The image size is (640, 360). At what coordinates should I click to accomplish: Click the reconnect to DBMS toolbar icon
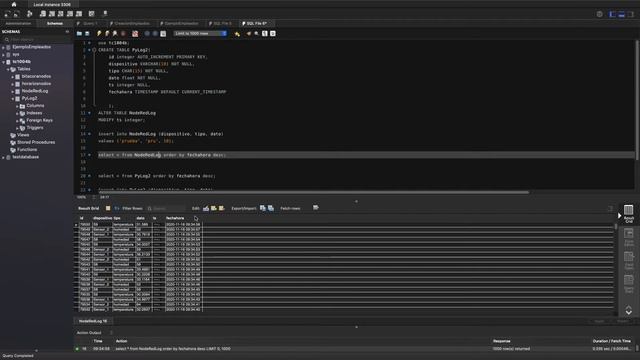[x=105, y=14]
